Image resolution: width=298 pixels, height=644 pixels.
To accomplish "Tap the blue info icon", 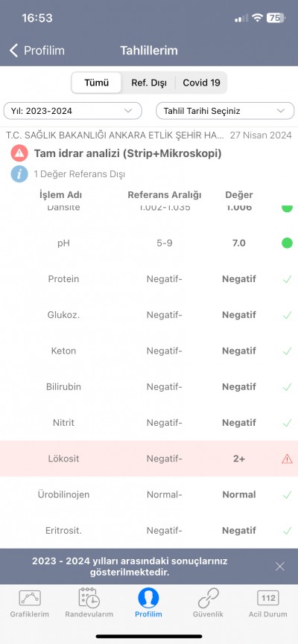I will click(x=19, y=174).
